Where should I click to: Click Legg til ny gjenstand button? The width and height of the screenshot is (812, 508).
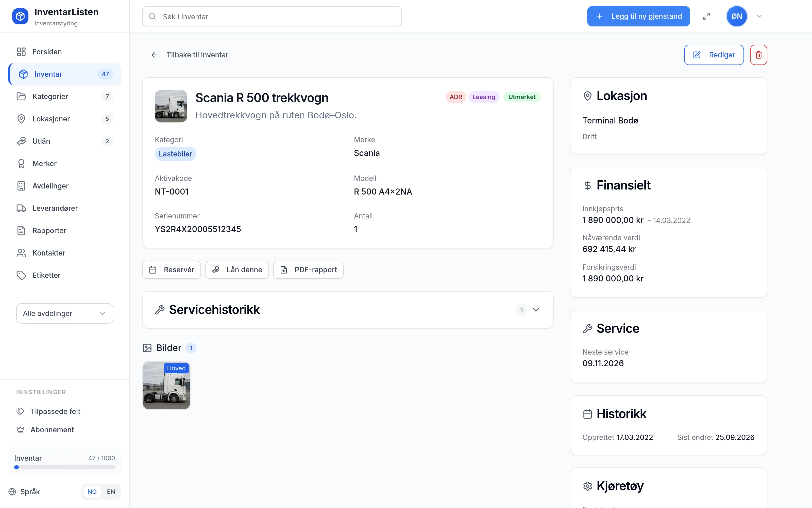coord(638,16)
